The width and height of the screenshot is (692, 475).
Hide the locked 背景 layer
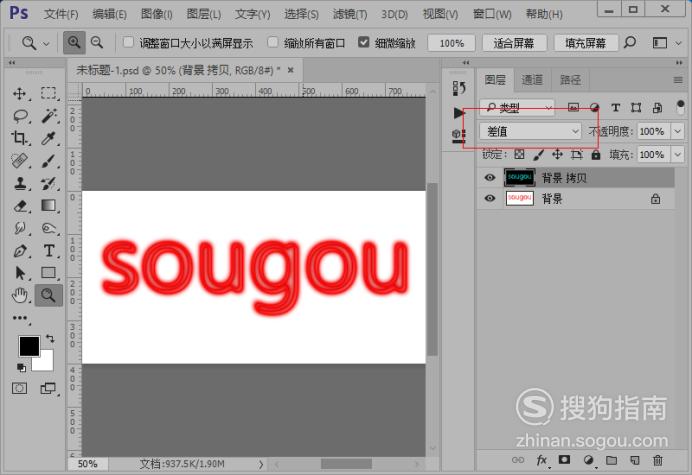point(490,198)
